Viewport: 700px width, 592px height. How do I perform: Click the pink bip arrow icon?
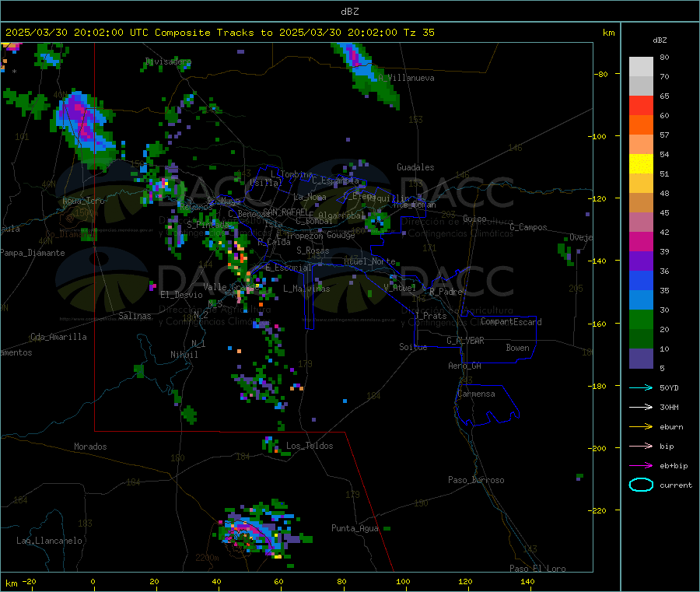tap(641, 446)
